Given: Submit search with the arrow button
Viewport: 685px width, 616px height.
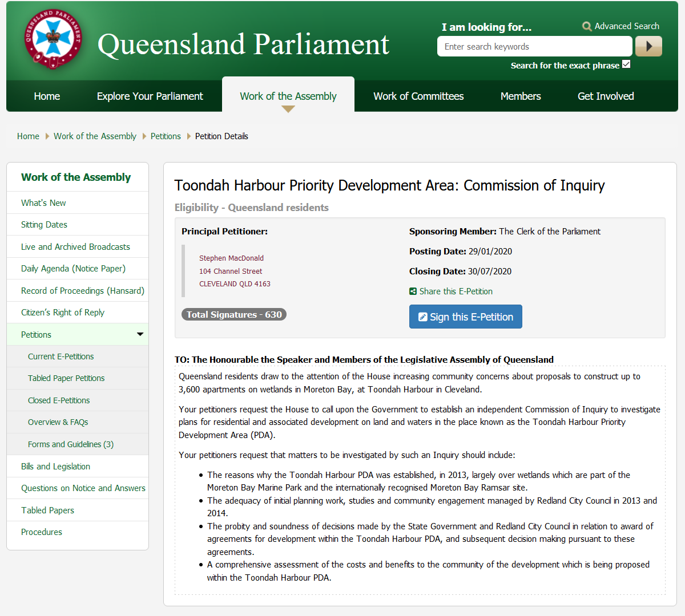Looking at the screenshot, I should 648,46.
